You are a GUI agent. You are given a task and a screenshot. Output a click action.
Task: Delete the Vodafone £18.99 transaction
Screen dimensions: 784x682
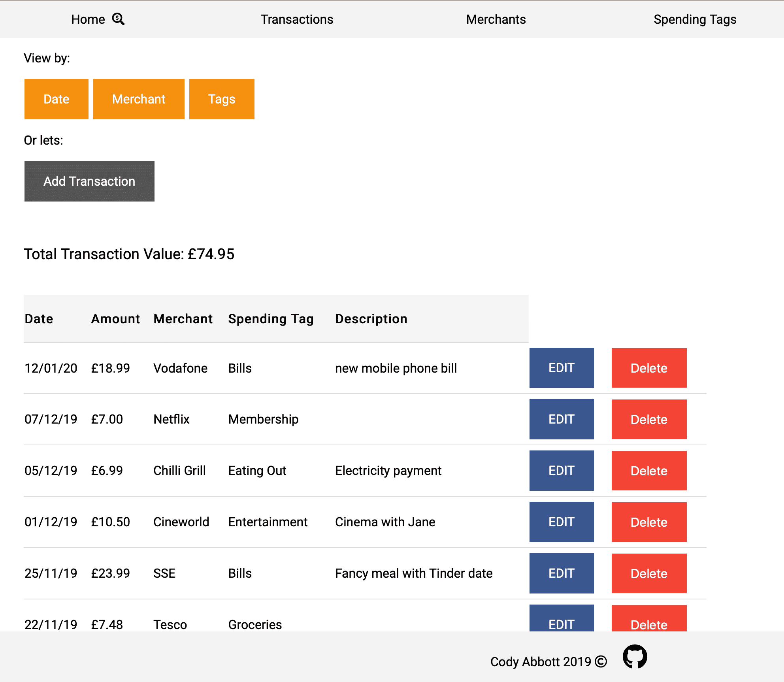click(649, 368)
